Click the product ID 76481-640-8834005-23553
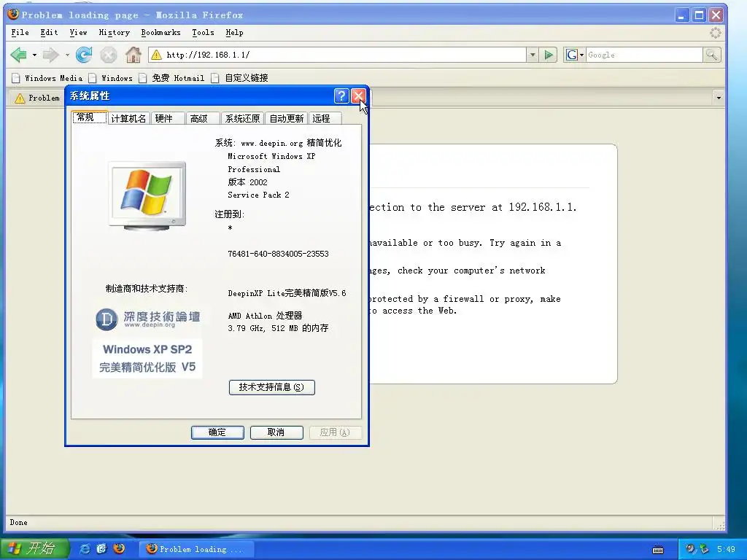 tap(278, 254)
